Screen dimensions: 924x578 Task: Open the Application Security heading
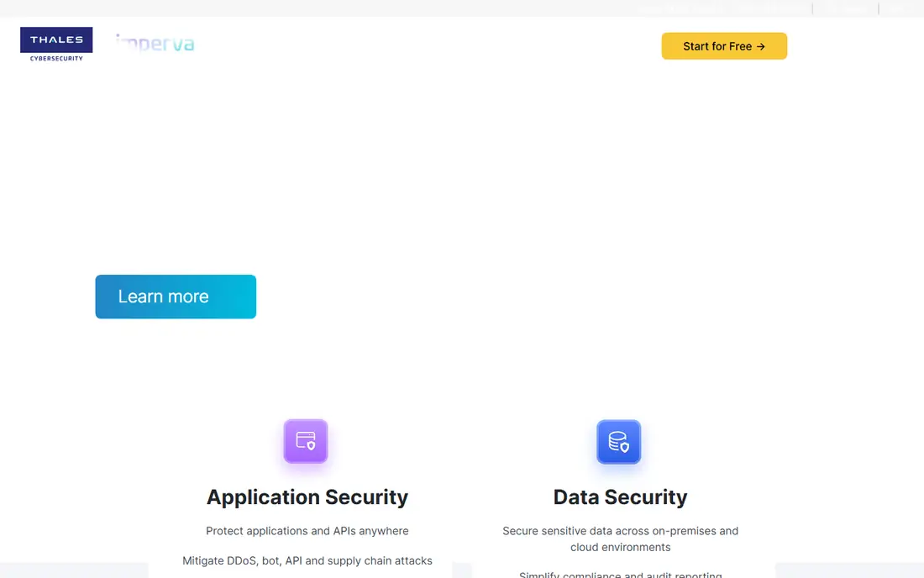307,497
